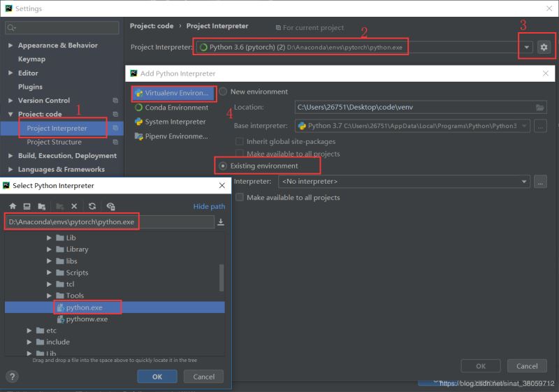This screenshot has width=559, height=392.
Task: Click the copy icon next to Project: code
Action: [115, 114]
